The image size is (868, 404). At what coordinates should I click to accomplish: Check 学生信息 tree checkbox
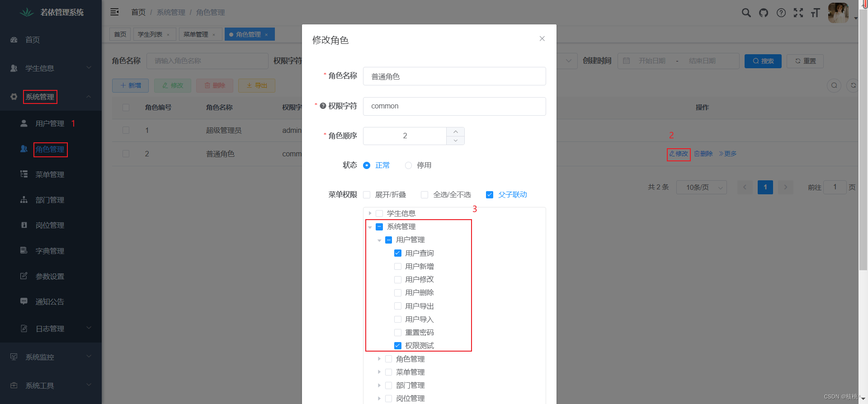tap(379, 213)
